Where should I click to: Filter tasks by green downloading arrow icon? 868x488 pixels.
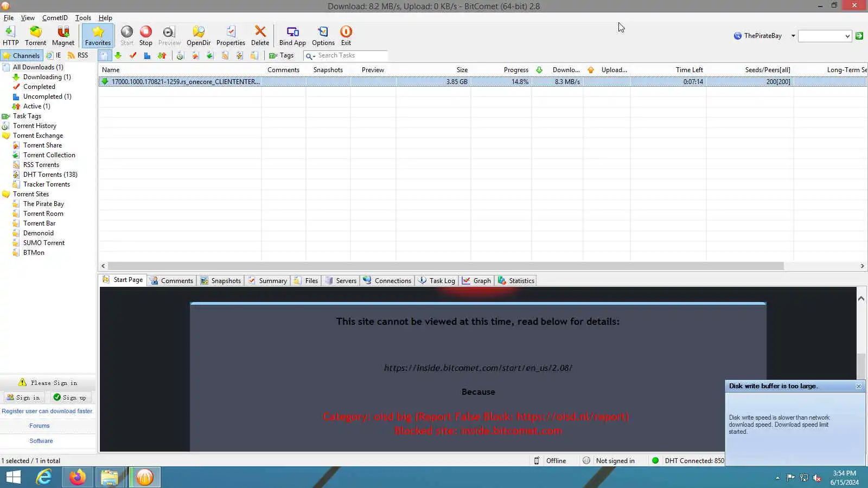(118, 55)
